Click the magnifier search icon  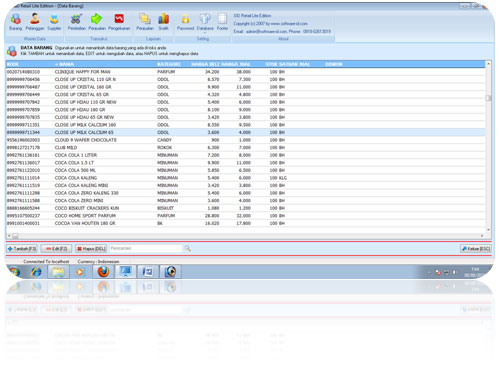188,249
